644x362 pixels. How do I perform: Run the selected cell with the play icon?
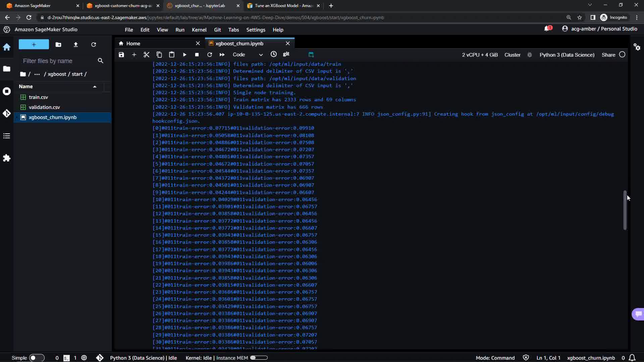click(x=184, y=55)
